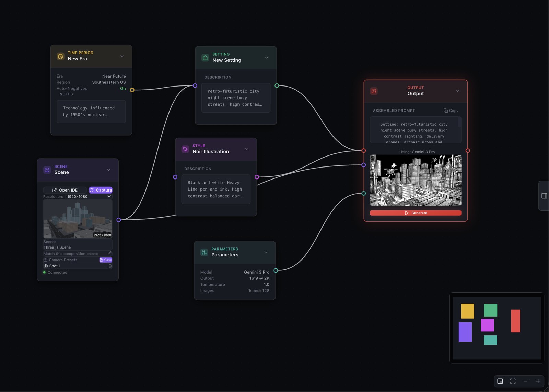Click the purple block in minimap

click(465, 332)
